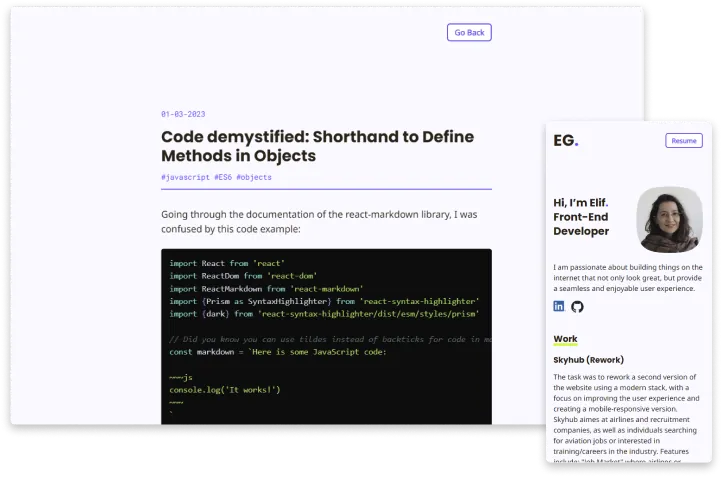
Task: Click Elif's profile photo
Action: [x=670, y=219]
